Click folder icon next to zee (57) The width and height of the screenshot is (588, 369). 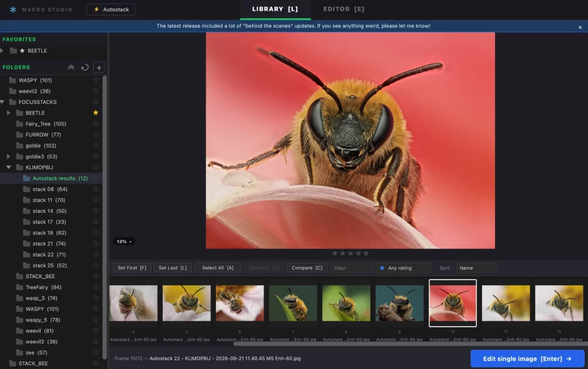coord(20,352)
